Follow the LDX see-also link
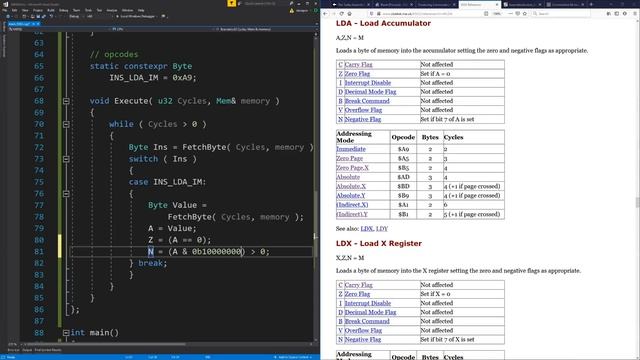Screen dimensions: 640x360 tap(366, 229)
